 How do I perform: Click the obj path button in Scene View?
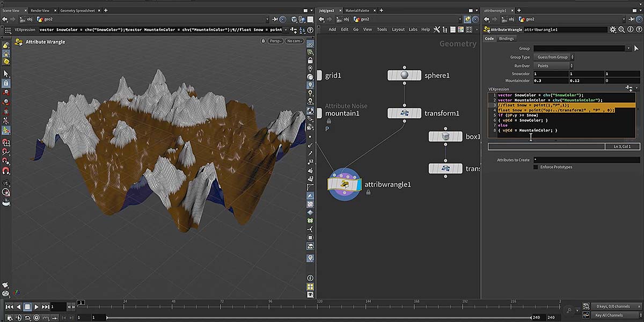click(x=27, y=19)
